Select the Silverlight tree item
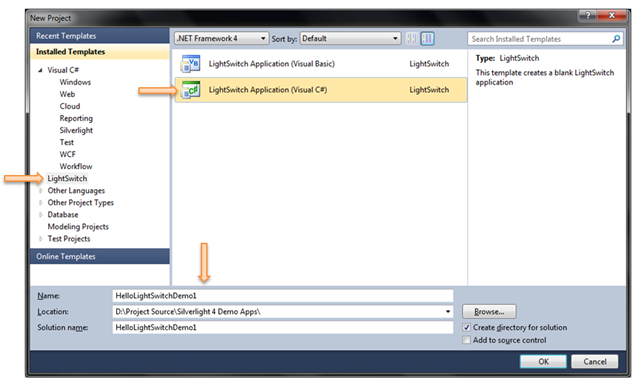This screenshot has width=640, height=387. 76,130
